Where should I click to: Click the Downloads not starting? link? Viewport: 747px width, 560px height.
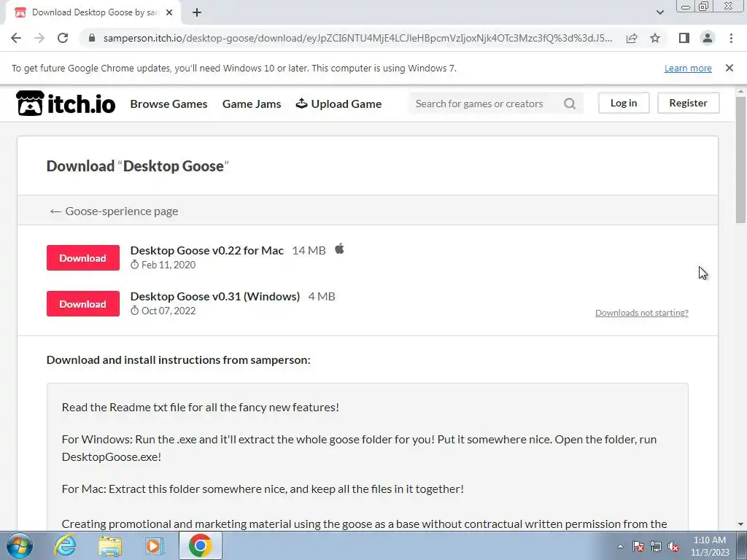(642, 312)
